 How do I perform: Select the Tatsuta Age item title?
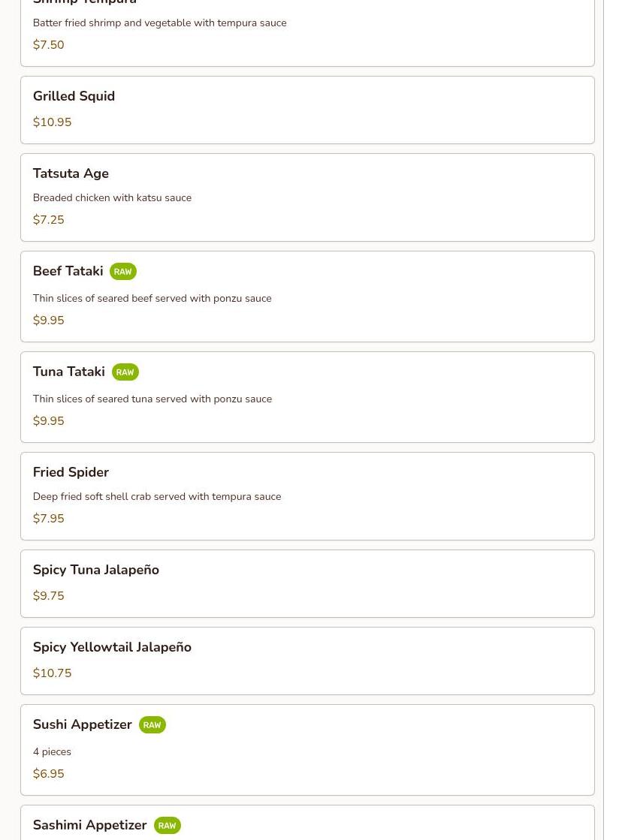71,173
